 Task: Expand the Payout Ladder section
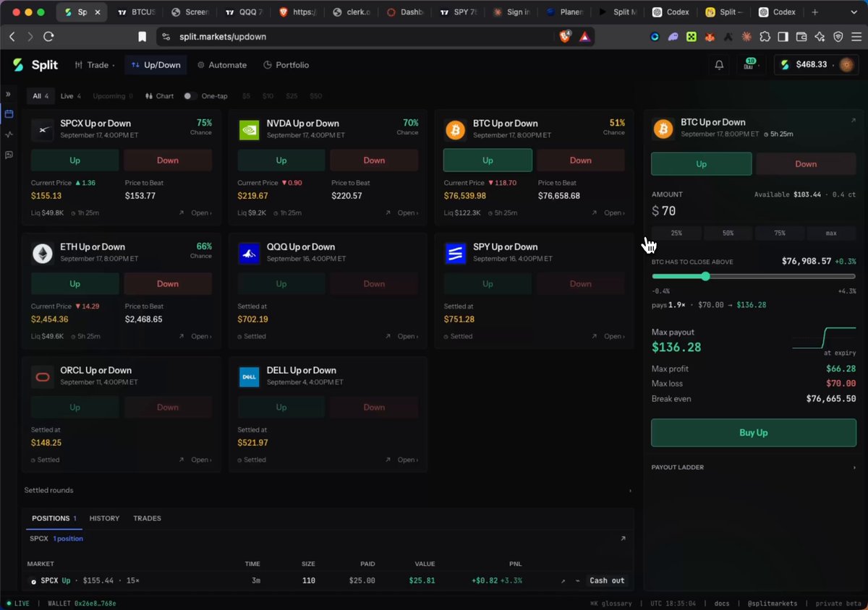(753, 468)
